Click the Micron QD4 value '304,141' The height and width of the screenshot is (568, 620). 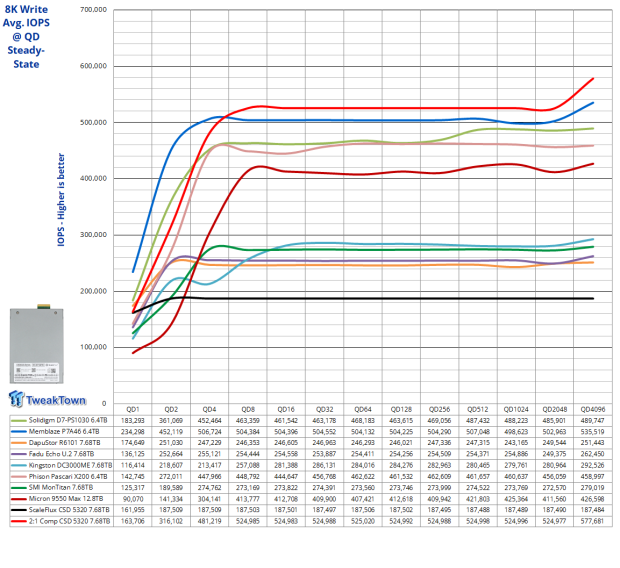pyautogui.click(x=209, y=499)
